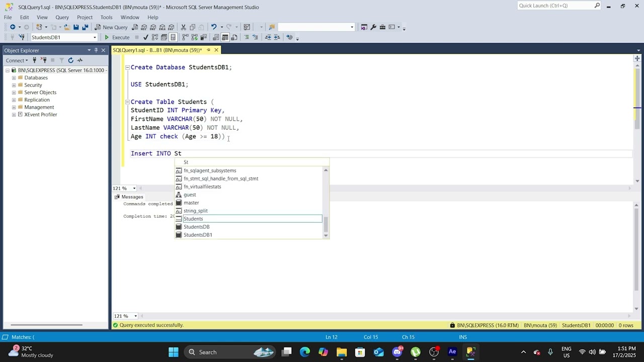644x362 pixels.
Task: Toggle Results to Grid icon
Action: pos(225,37)
